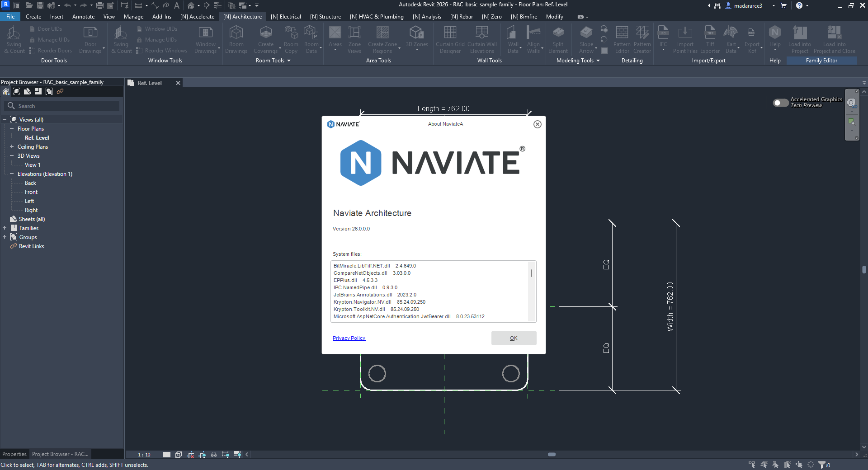This screenshot has width=868, height=470.
Task: Open the Pattern Creator tool
Action: point(642,40)
